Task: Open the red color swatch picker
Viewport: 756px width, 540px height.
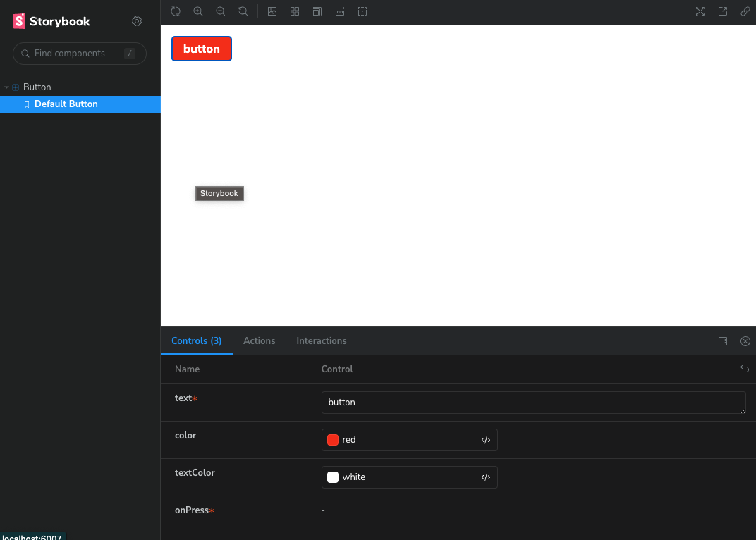Action: point(333,440)
